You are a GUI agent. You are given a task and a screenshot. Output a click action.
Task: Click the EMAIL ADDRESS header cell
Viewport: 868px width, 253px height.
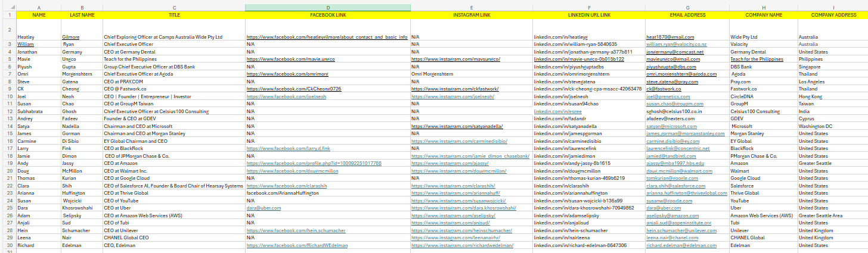(x=687, y=14)
